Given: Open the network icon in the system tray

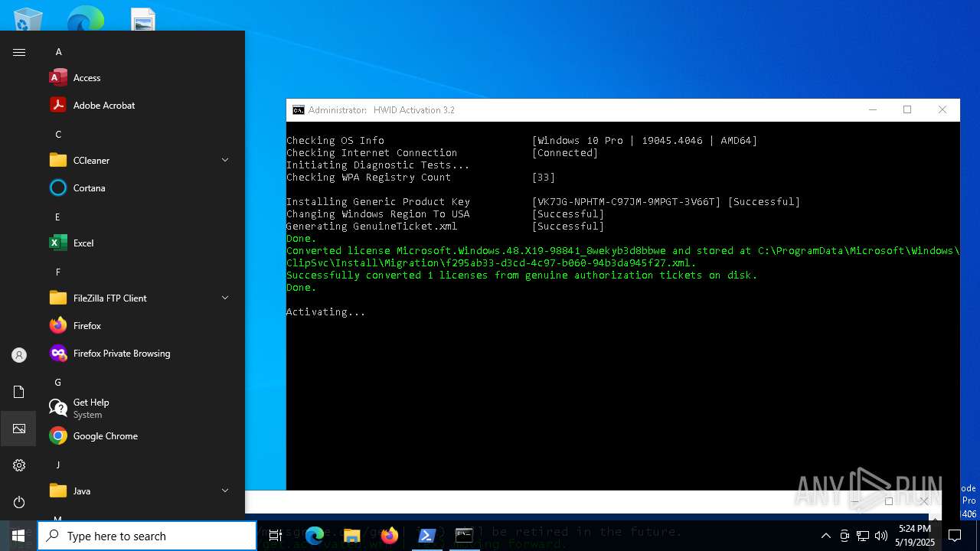Looking at the screenshot, I should tap(863, 536).
